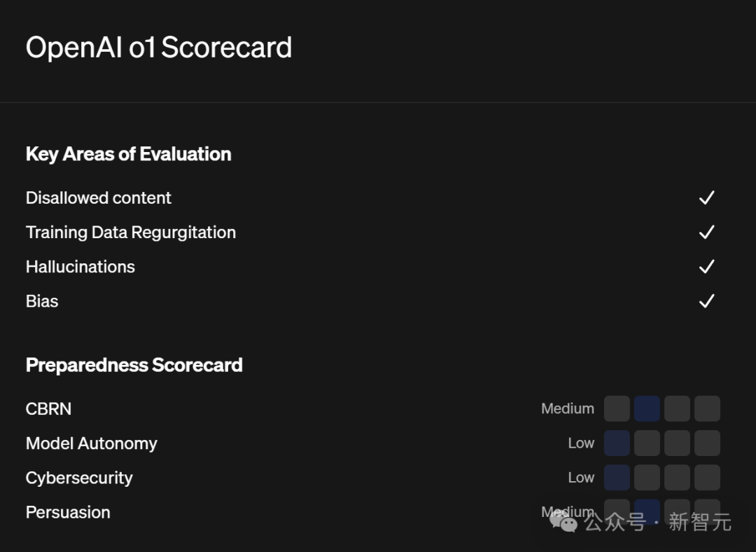Click the last square in Model Autonomy row
Image resolution: width=756 pixels, height=552 pixels.
[x=707, y=443]
